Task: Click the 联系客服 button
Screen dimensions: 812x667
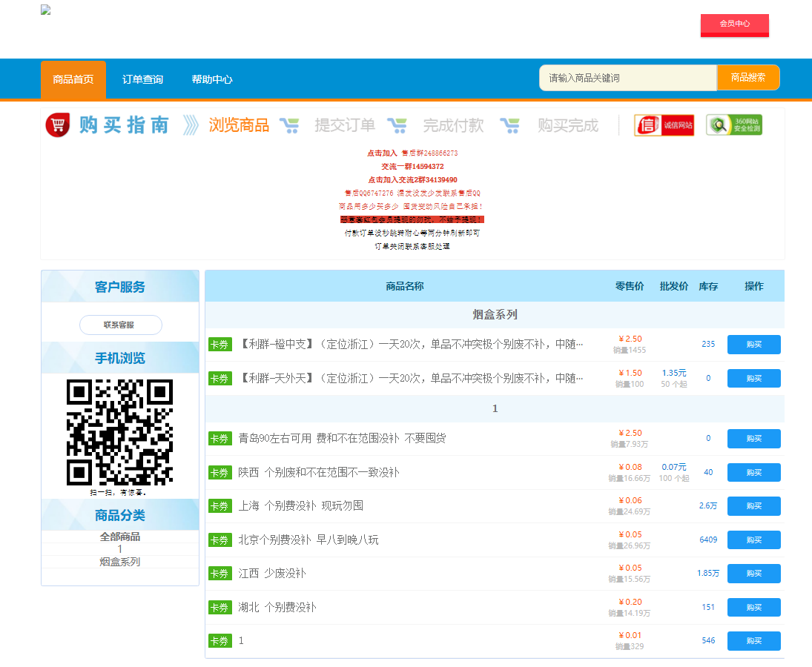Action: click(121, 325)
